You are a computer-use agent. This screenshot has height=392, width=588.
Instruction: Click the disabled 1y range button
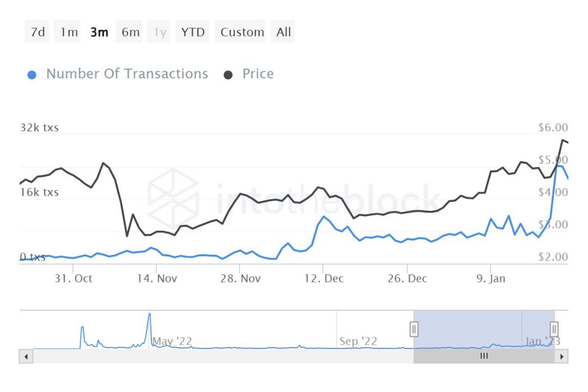click(x=161, y=32)
